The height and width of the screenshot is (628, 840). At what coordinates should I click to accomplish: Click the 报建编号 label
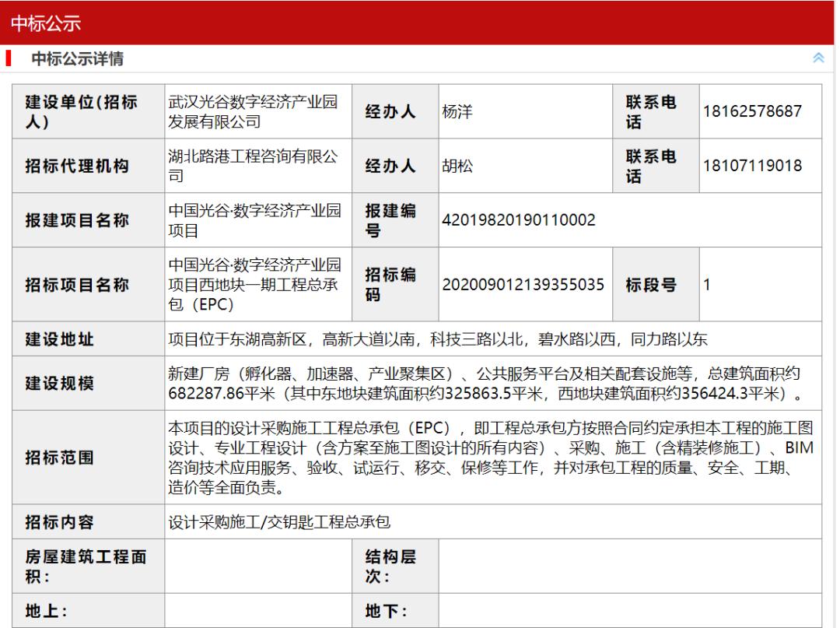390,220
